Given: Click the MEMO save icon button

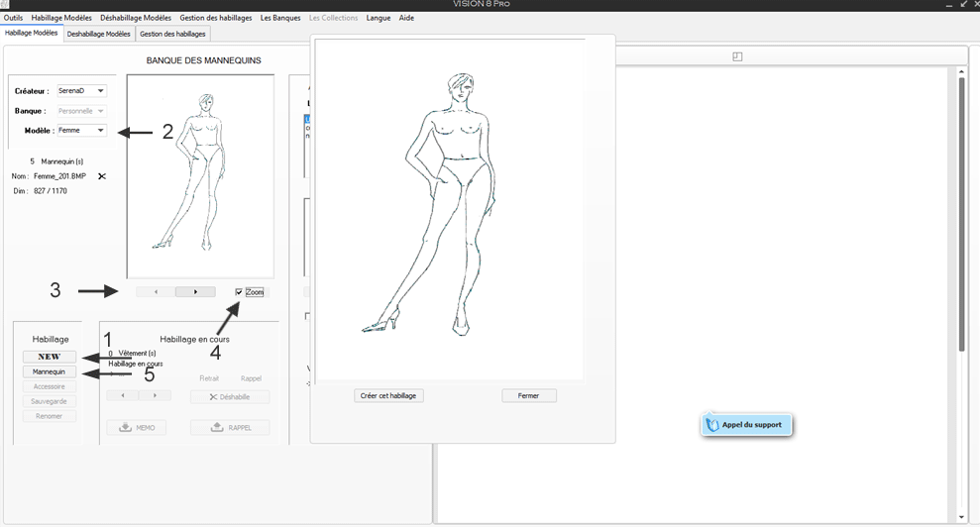Looking at the screenshot, I should [x=137, y=428].
